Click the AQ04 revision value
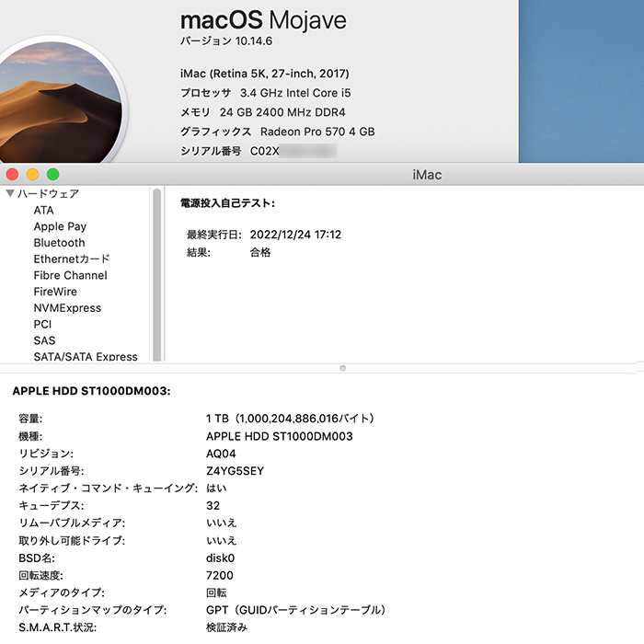 coord(221,454)
